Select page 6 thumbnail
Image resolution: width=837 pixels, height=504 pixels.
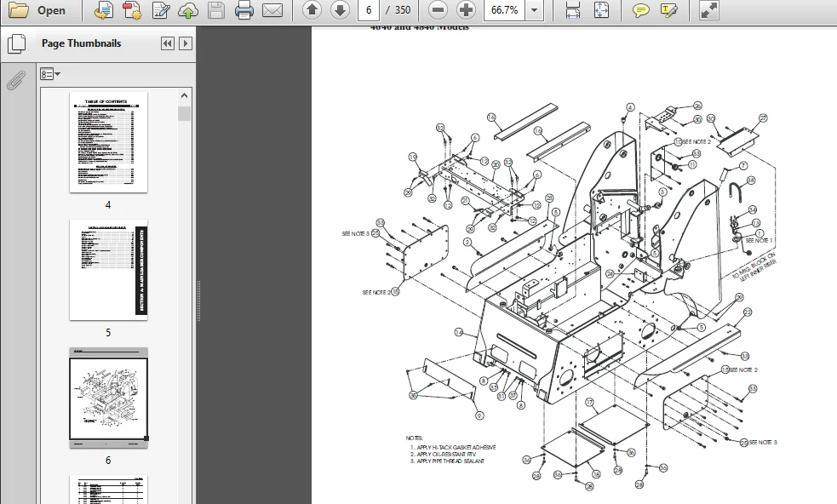[x=108, y=398]
